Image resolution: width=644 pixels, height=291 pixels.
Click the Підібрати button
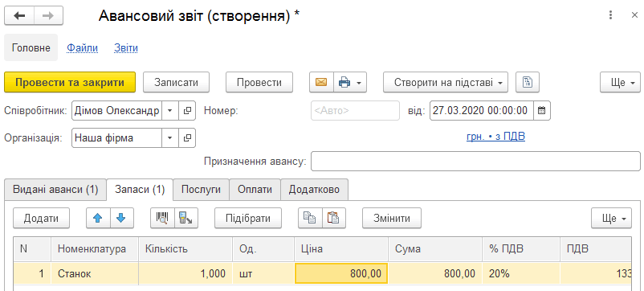point(248,218)
